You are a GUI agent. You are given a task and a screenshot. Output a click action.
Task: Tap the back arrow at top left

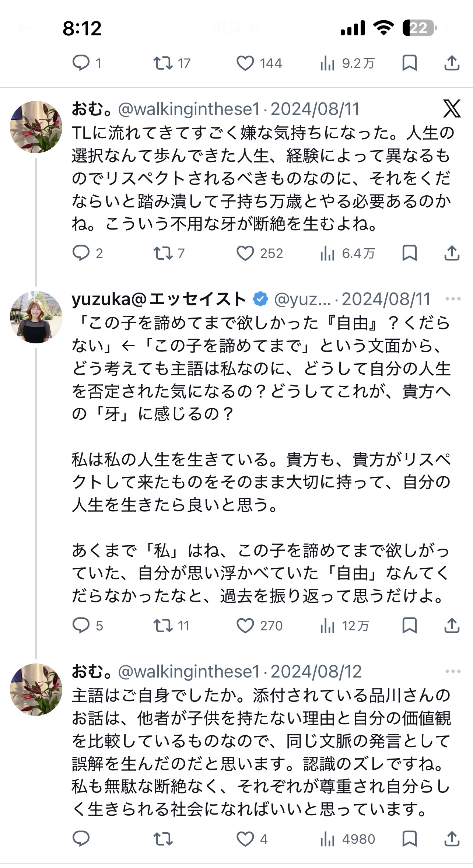pos(27,28)
